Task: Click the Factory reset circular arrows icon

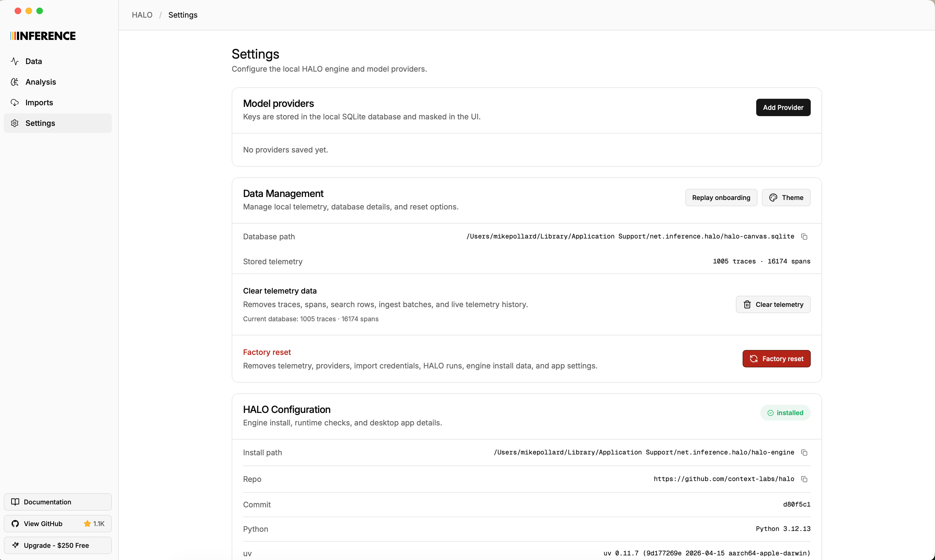Action: tap(753, 359)
